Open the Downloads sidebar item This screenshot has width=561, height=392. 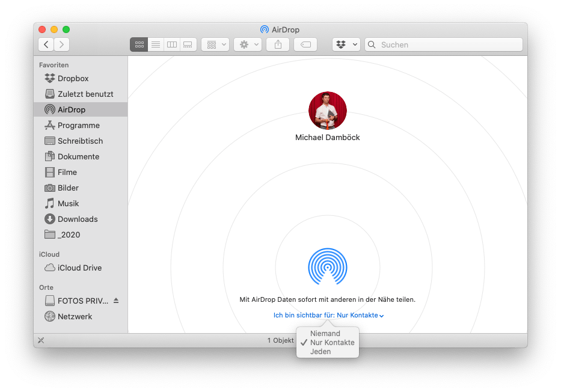click(75, 219)
